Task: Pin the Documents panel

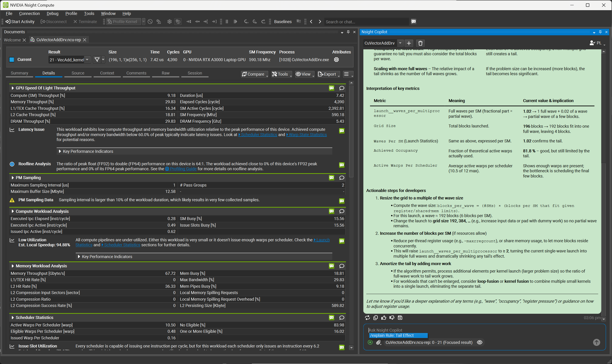Action: pyautogui.click(x=348, y=32)
